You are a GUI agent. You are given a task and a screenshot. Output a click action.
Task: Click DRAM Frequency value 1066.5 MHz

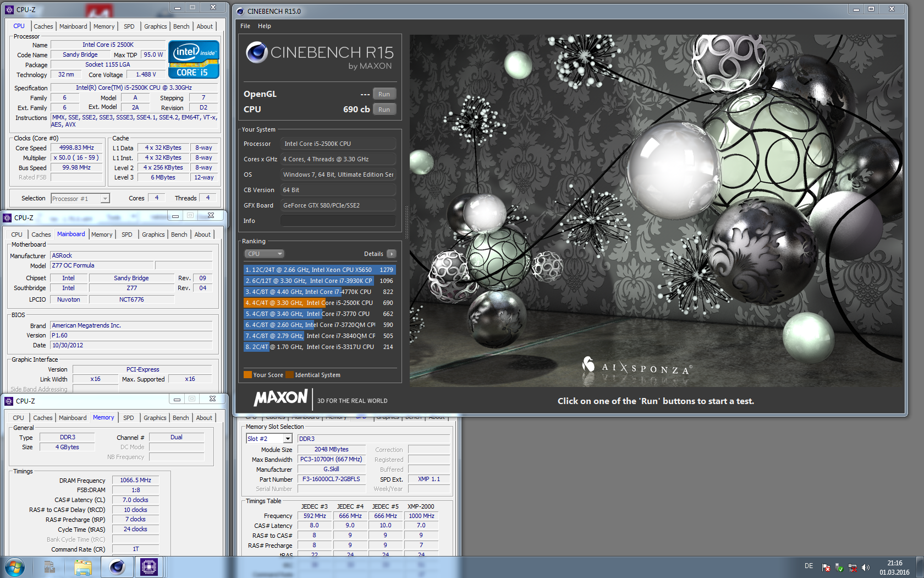click(135, 480)
